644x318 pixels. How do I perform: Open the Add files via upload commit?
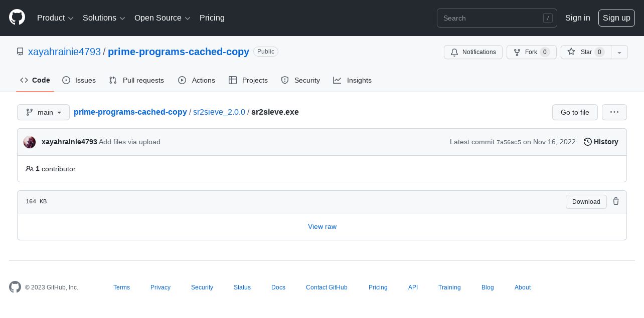pos(129,142)
